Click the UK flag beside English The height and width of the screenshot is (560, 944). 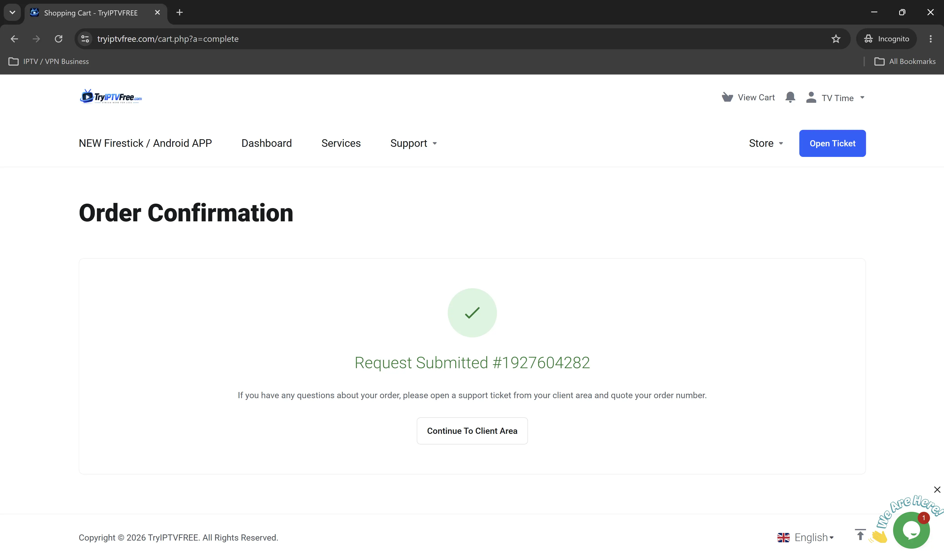(783, 537)
